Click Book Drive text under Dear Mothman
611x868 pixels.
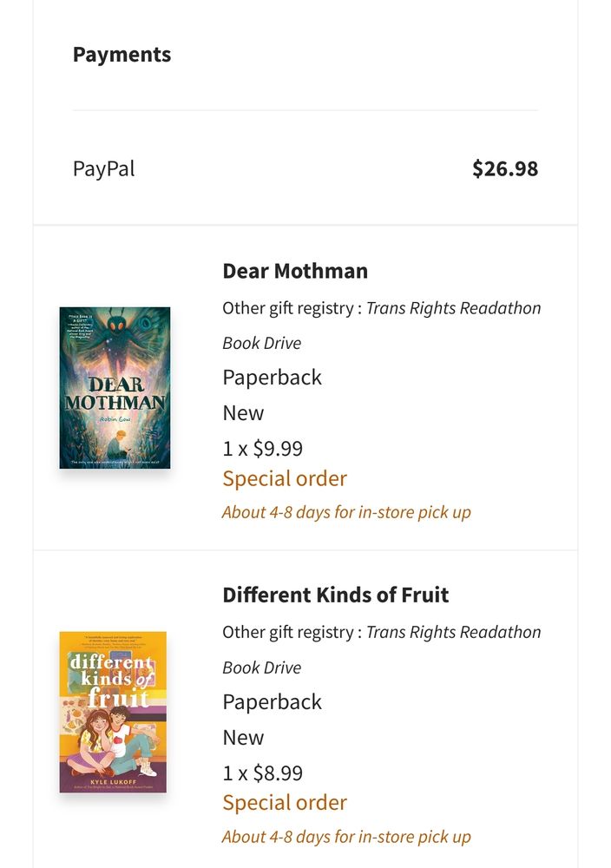pos(262,343)
